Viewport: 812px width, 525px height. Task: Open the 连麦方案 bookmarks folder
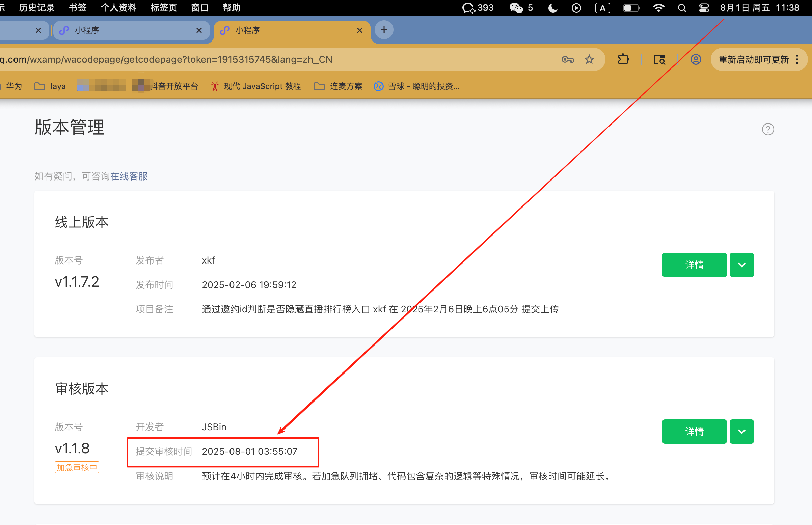click(338, 86)
